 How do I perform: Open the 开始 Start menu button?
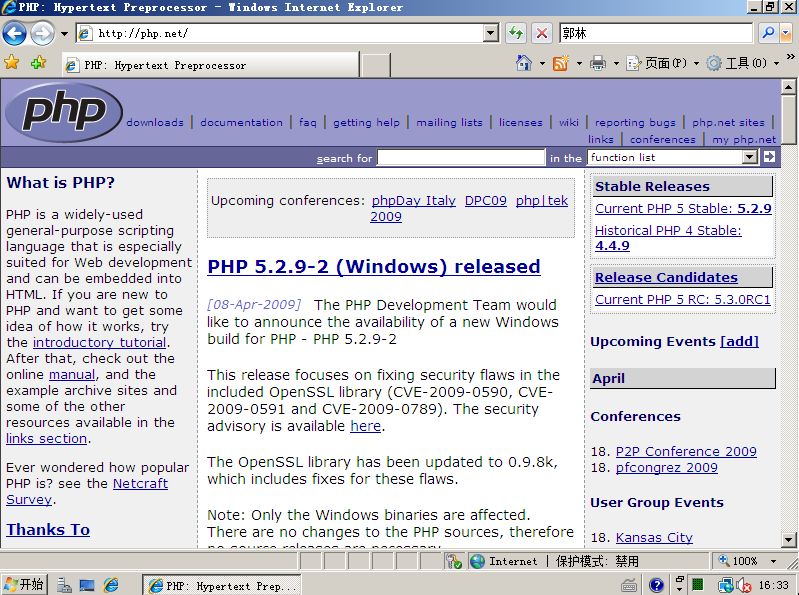pos(24,584)
